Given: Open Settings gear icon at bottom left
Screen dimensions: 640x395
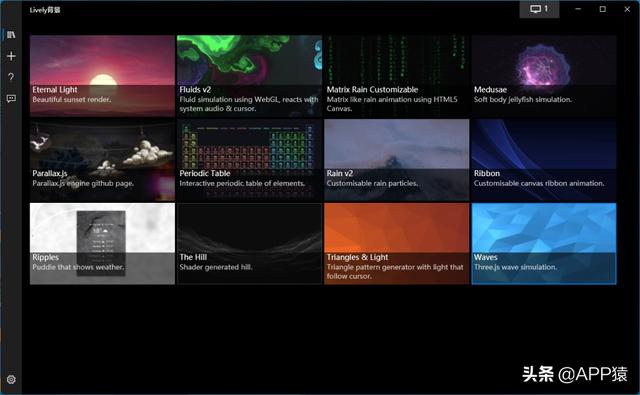Looking at the screenshot, I should click(x=11, y=379).
